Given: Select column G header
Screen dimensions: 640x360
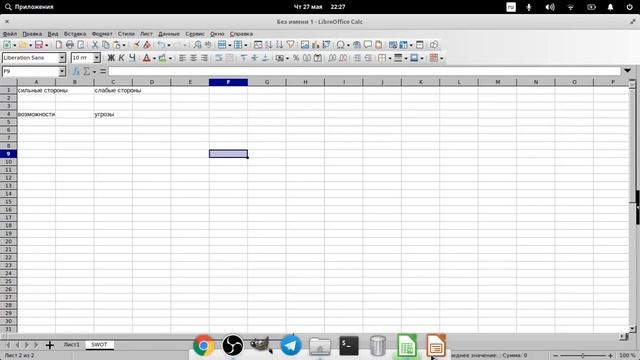Looking at the screenshot, I should click(267, 82).
